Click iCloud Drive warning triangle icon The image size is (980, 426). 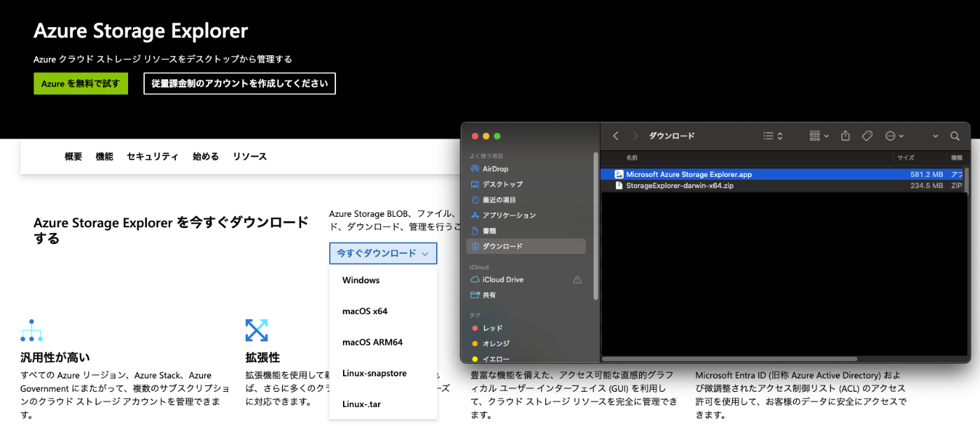point(577,279)
